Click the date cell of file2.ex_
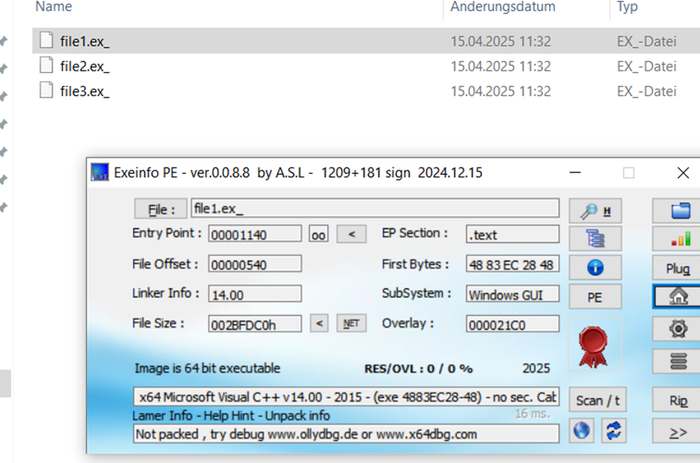Image resolution: width=700 pixels, height=463 pixels. (x=500, y=67)
